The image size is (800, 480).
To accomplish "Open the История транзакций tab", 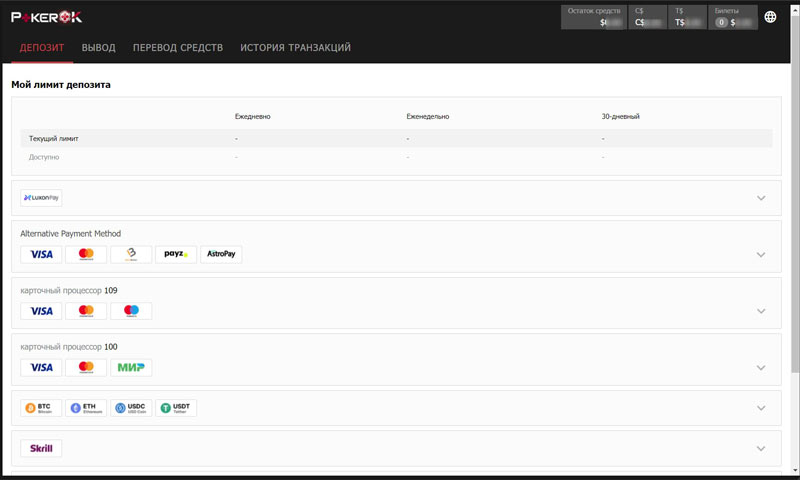I will coord(295,47).
